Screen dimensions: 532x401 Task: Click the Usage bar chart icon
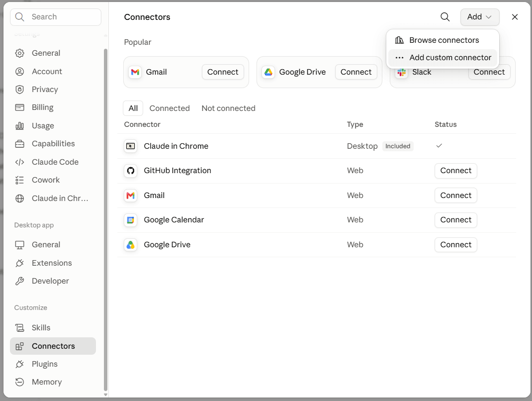tap(20, 126)
